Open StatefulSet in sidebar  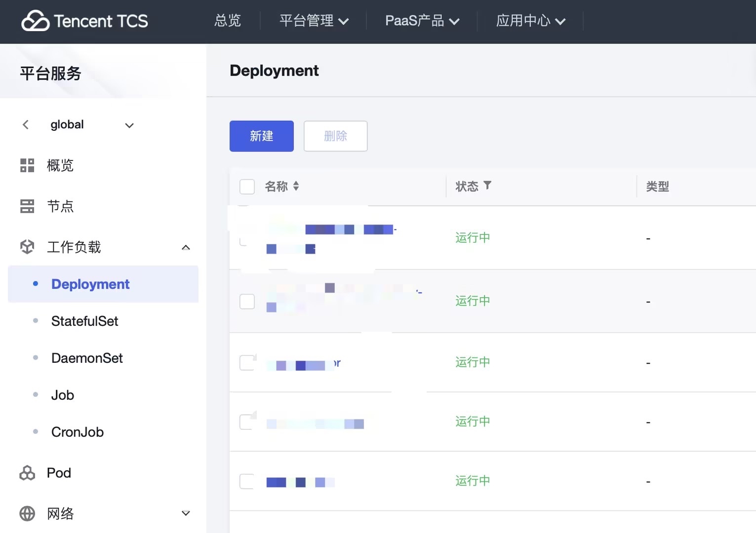coord(85,321)
